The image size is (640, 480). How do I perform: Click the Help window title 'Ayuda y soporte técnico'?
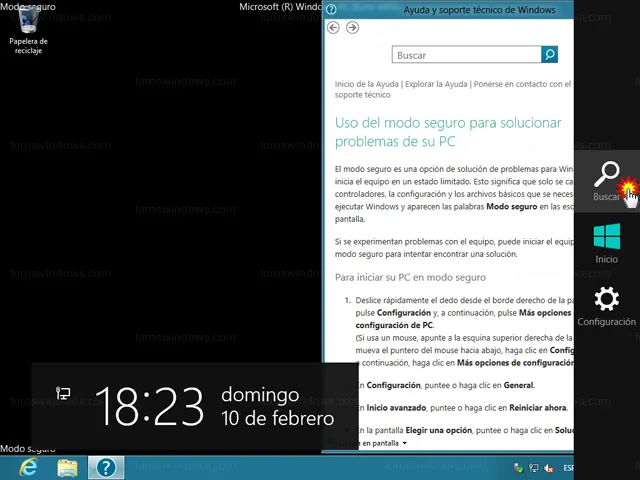tap(480, 10)
